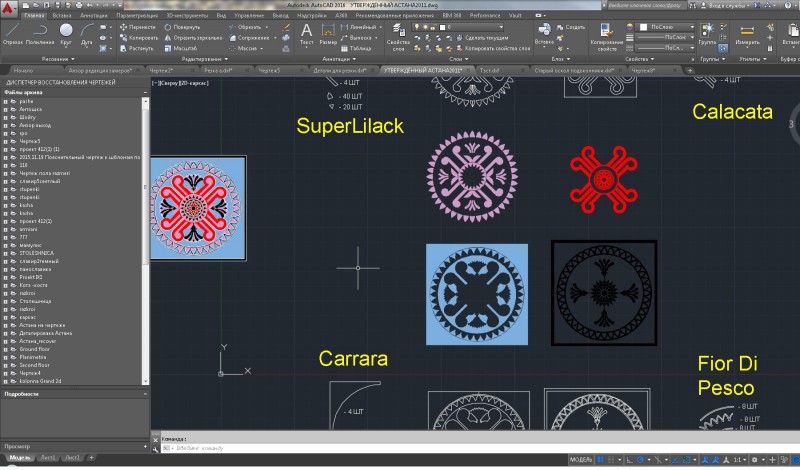Open Свойства слоя (Layer Properties)
Screen dimensions: 800x470
398,37
